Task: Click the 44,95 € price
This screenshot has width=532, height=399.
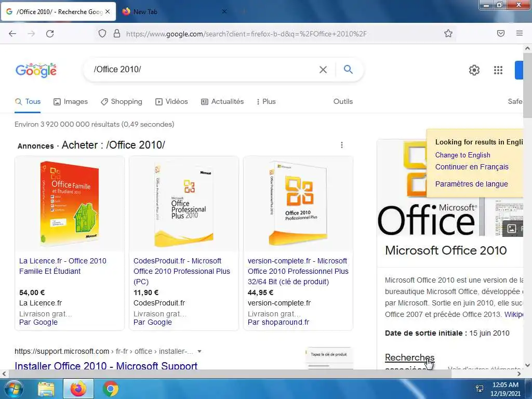Action: coord(261,292)
